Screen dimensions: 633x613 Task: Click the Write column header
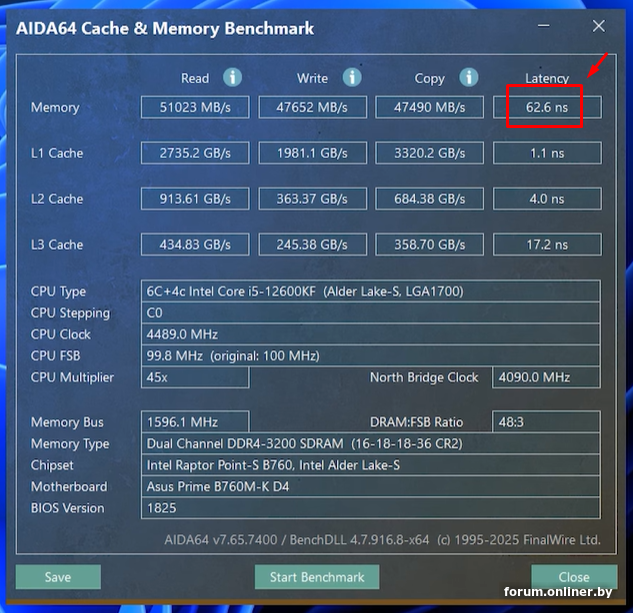[x=312, y=78]
